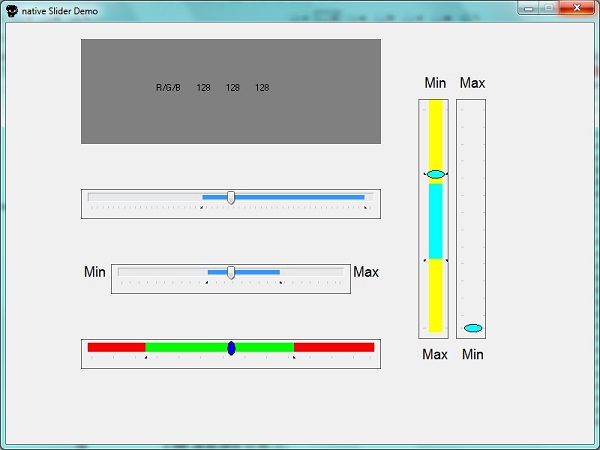Click the thumb of the Min/Max horizontal slider
This screenshot has width=600, height=450.
point(231,272)
